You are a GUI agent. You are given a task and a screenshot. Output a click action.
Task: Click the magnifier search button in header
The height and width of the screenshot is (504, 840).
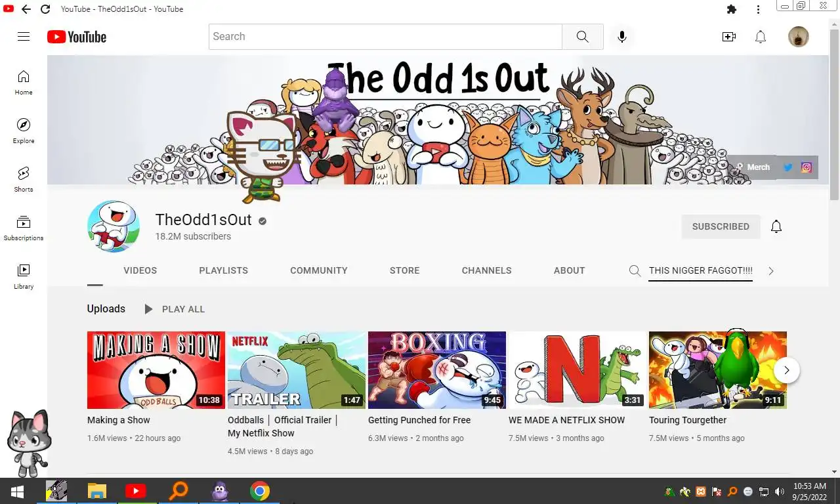[583, 37]
